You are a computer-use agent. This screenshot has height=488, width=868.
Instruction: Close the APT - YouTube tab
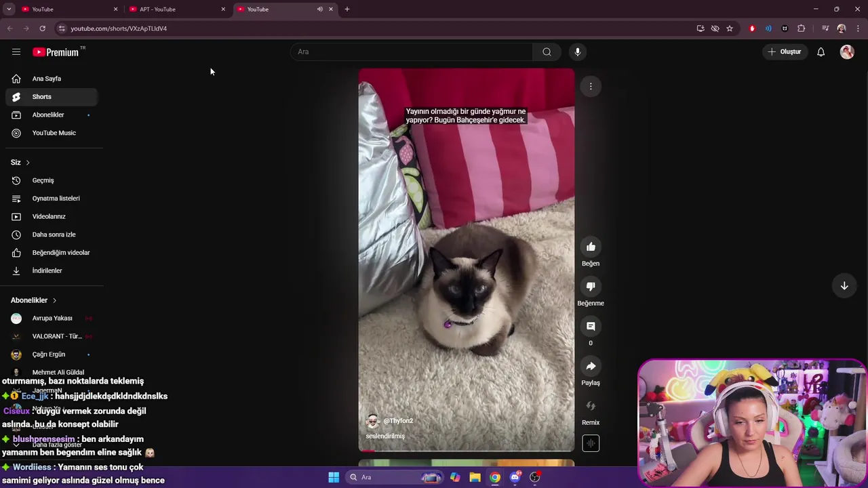[x=223, y=9]
